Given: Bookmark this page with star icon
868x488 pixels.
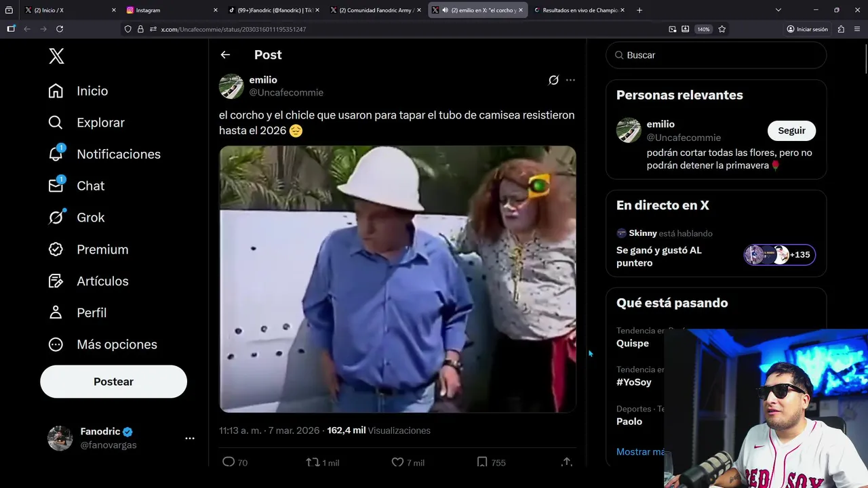Looking at the screenshot, I should pos(722,29).
